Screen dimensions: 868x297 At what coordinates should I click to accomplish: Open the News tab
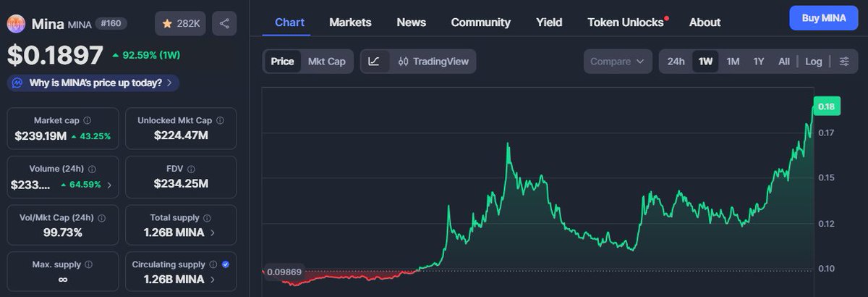412,22
